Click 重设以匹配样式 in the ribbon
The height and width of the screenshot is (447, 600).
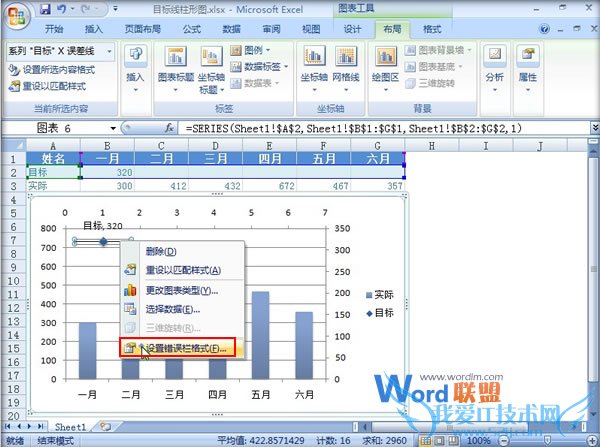(47, 86)
